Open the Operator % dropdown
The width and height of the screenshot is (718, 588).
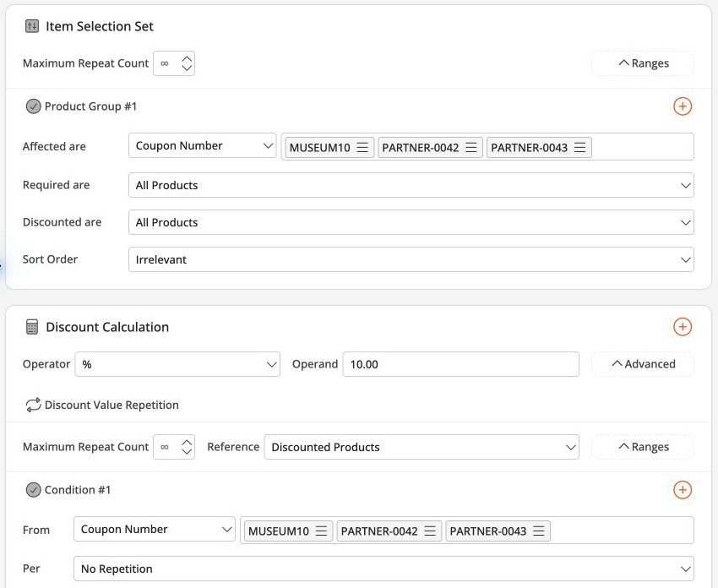[177, 364]
